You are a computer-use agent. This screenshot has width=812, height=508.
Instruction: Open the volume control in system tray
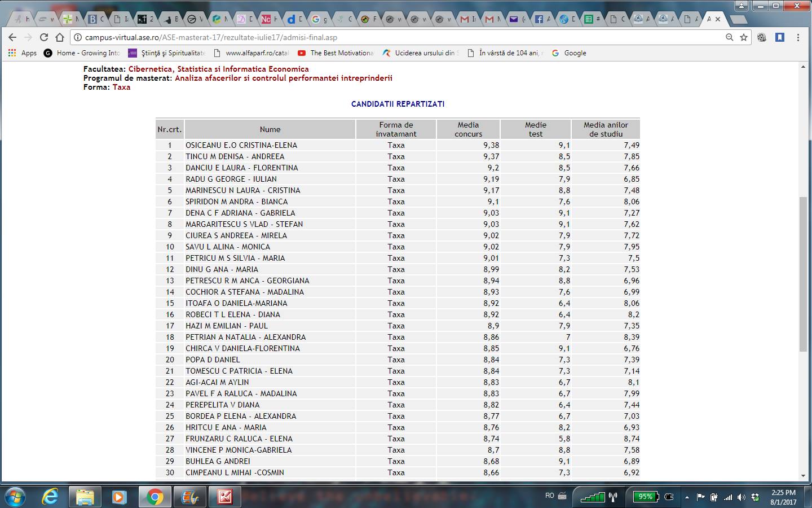click(x=741, y=497)
